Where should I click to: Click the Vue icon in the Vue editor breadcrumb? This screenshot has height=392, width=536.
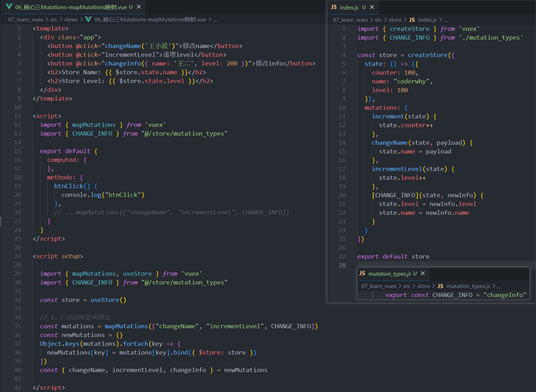pyautogui.click(x=88, y=19)
